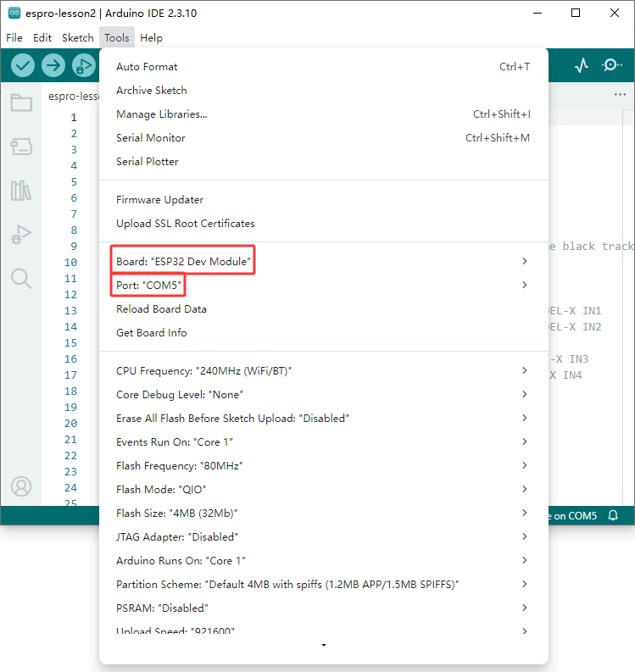Image resolution: width=635 pixels, height=672 pixels.
Task: Expand the Board "ESP32 Dev Module" submenu
Action: pyautogui.click(x=324, y=262)
